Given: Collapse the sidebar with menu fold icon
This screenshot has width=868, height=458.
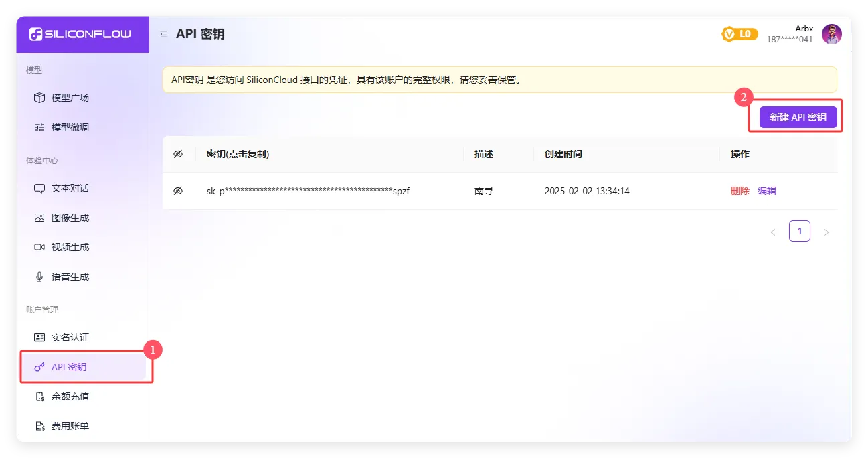Looking at the screenshot, I should point(164,34).
